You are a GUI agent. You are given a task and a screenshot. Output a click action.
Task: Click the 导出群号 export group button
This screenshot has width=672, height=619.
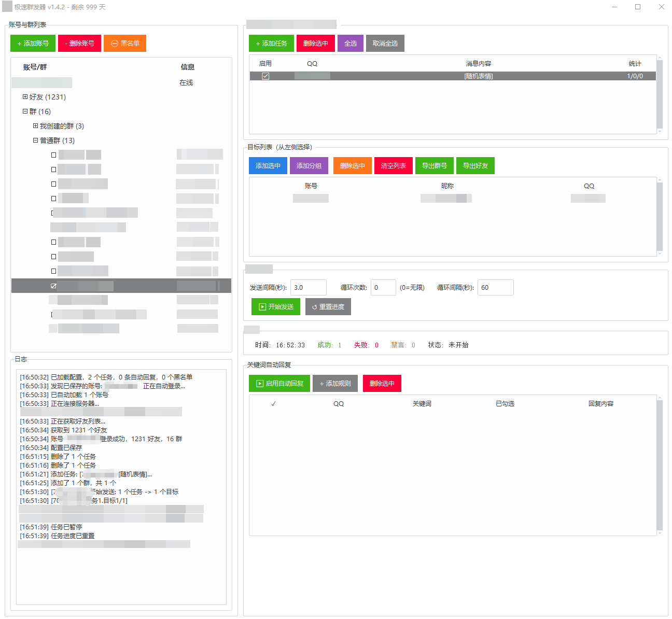[435, 166]
